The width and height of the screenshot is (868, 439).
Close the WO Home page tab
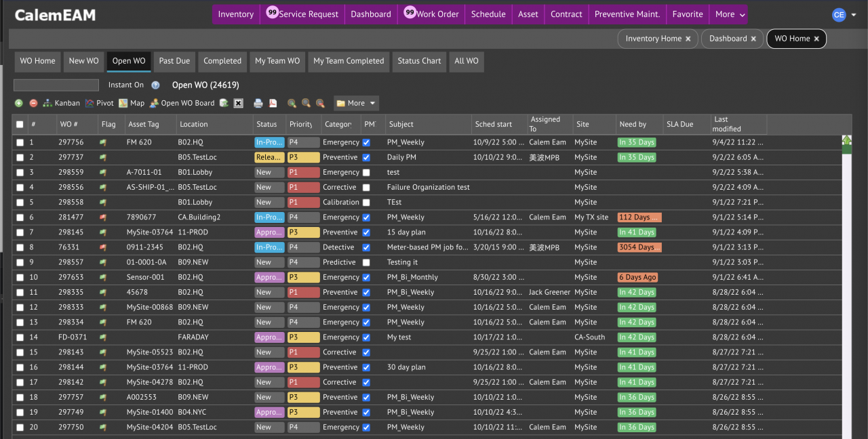click(x=816, y=39)
